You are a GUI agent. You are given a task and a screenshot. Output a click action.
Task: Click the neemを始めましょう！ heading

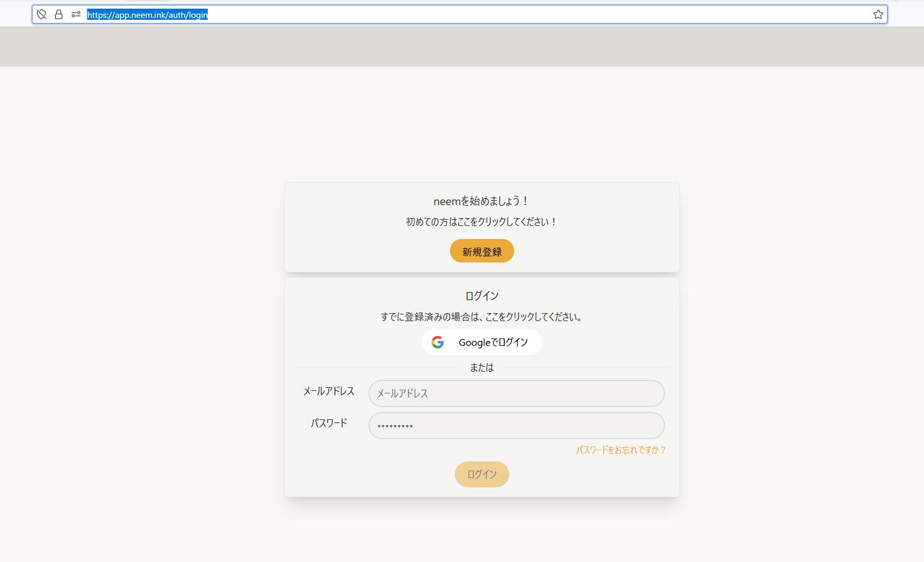pos(481,201)
